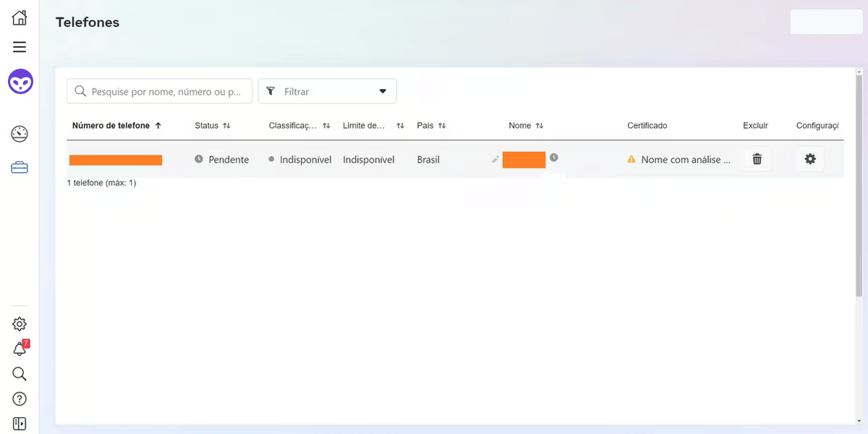The width and height of the screenshot is (868, 434).
Task: Click the Home icon in sidebar
Action: 20,18
